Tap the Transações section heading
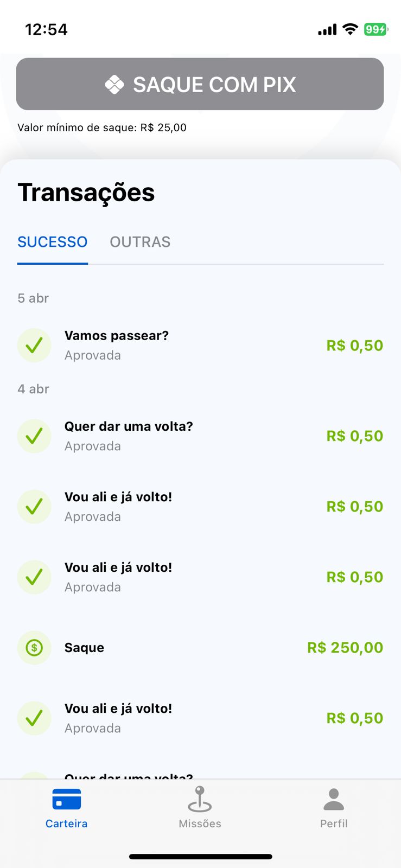 [86, 193]
